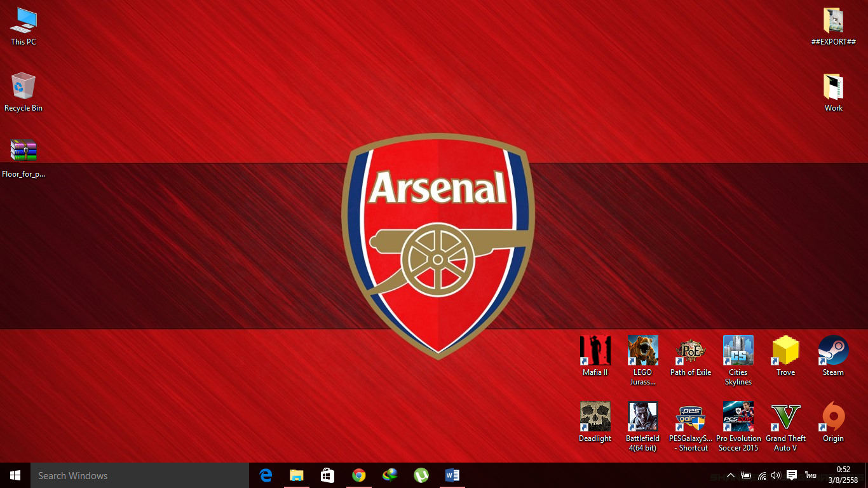Click the Search Windows box
Image resolution: width=868 pixels, height=488 pixels.
coord(140,475)
